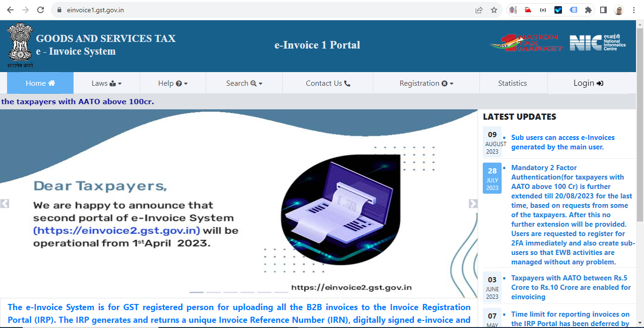Click the NIC National Informatics Centre logo
This screenshot has width=644, height=328.
coord(597,43)
